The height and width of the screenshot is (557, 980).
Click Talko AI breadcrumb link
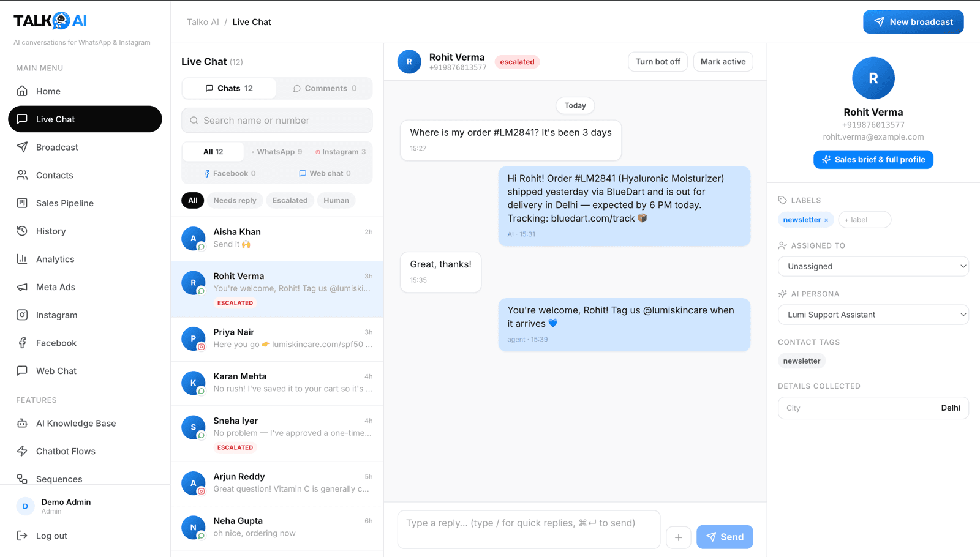[x=203, y=22]
